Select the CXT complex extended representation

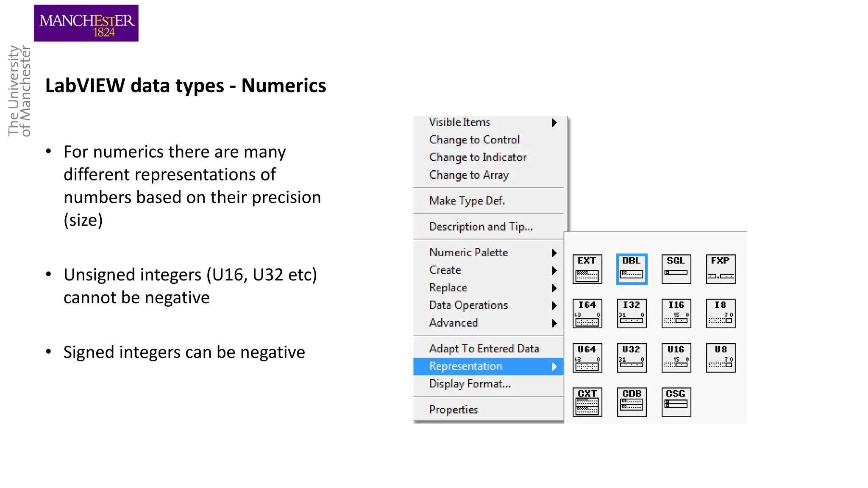[587, 402]
